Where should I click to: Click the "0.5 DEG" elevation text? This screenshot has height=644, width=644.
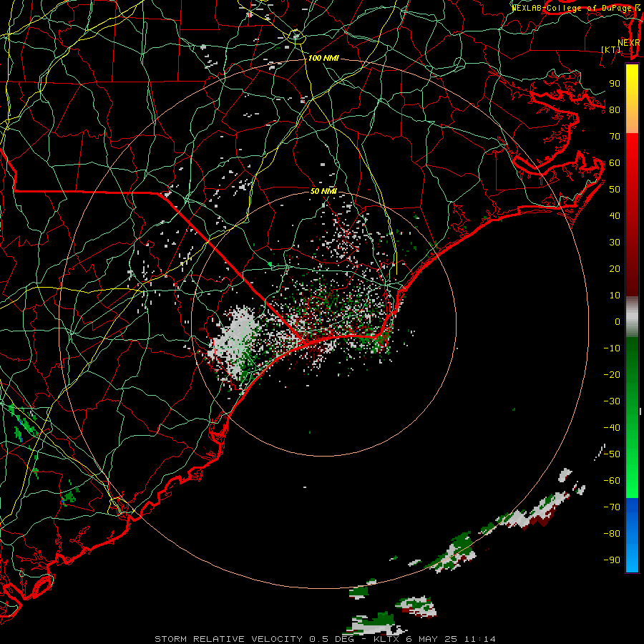(x=330, y=639)
